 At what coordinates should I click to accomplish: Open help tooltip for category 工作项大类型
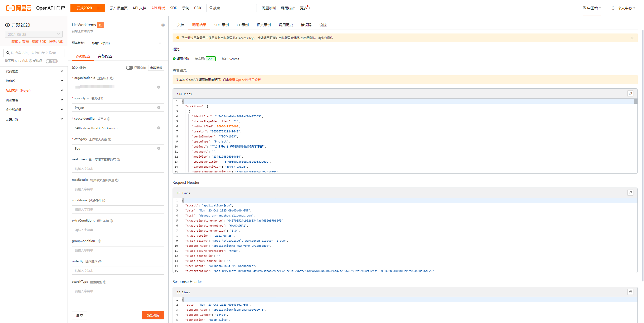(x=110, y=139)
